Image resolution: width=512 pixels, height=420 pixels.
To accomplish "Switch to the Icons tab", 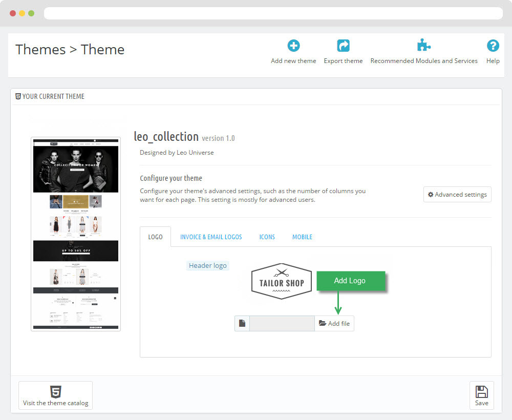I will 267,237.
